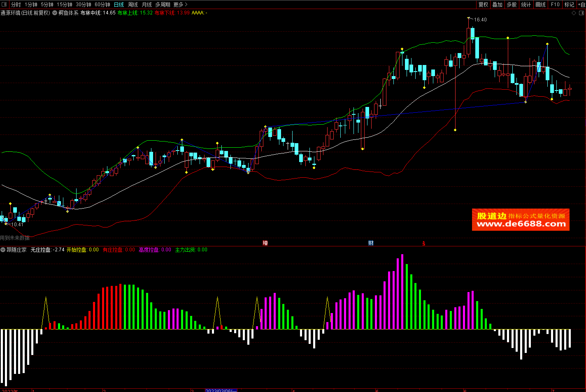Image resolution: width=586 pixels, height=392 pixels.
Task: Toggle the left sidebar panel icon
Action: (x=5, y=5)
